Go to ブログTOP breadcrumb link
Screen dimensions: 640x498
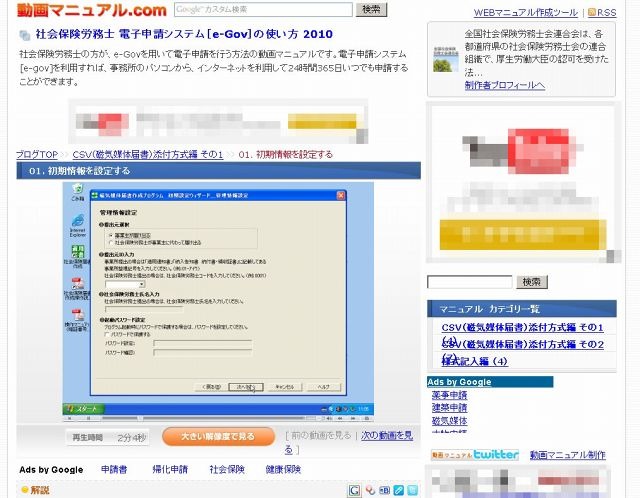coord(37,155)
